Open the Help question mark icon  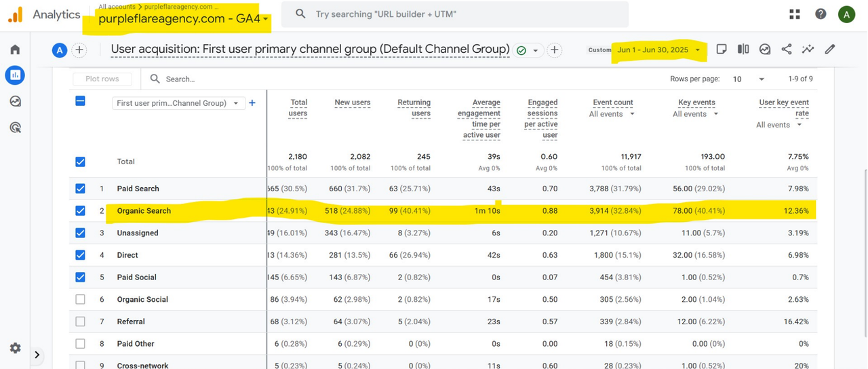coord(821,14)
